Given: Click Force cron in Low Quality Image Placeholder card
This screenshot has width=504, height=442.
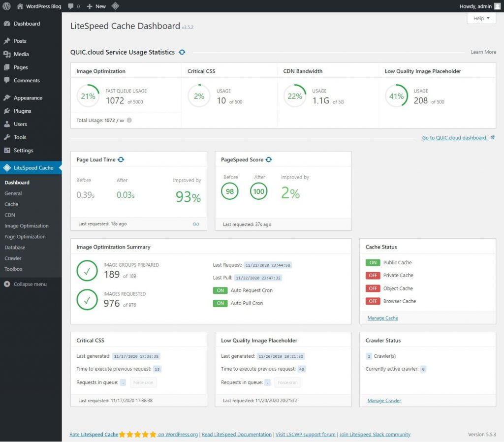Looking at the screenshot, I should coord(287,382).
